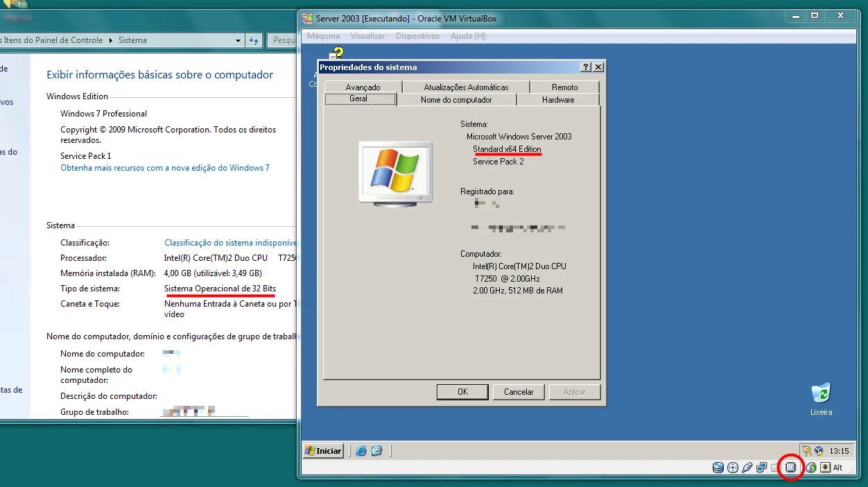Click the refresh button in Control Panel address bar
The image size is (868, 487).
click(x=254, y=40)
